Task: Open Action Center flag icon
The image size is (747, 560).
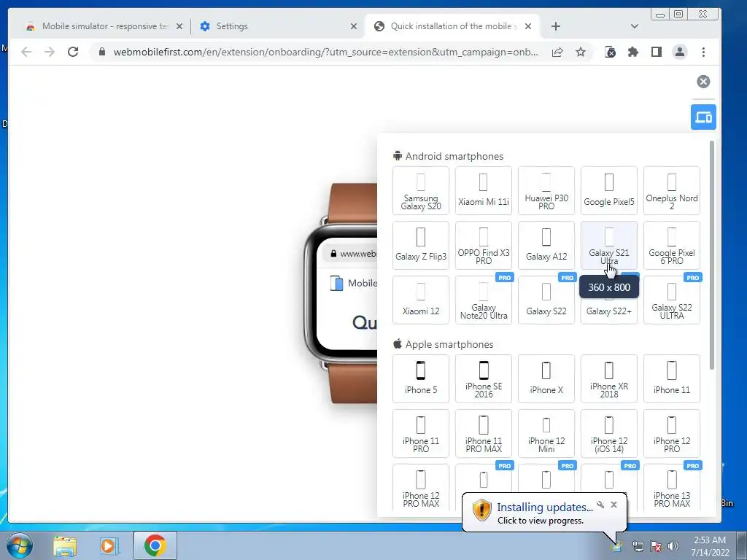Action: coord(656,546)
